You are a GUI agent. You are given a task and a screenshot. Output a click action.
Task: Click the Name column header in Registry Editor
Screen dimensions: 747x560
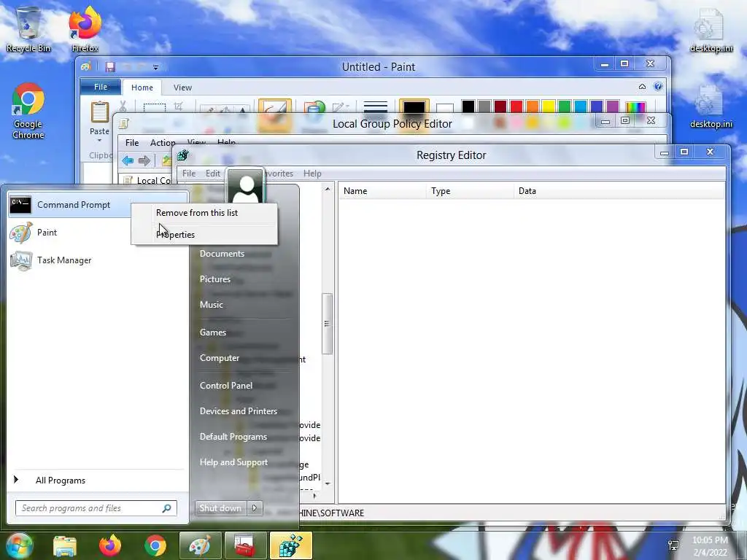click(382, 190)
